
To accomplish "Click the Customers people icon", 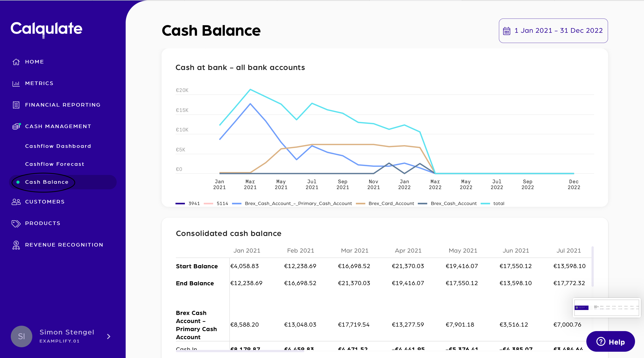I will (16, 202).
